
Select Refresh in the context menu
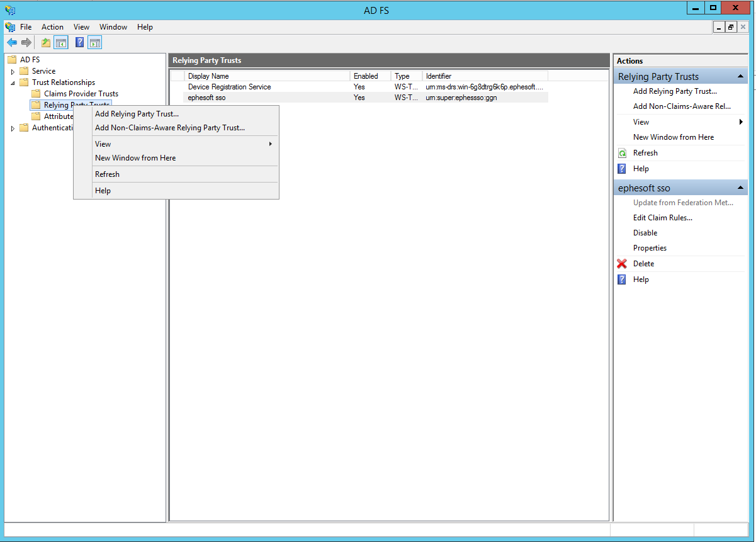[176, 174]
